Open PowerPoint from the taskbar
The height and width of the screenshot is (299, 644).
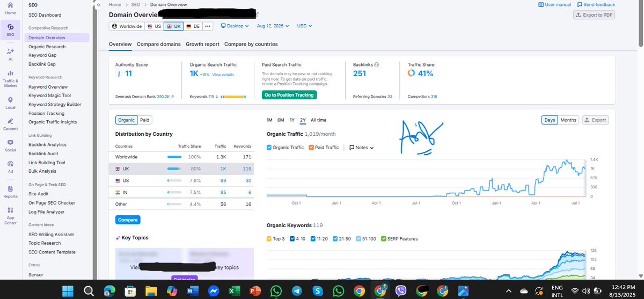click(255, 291)
